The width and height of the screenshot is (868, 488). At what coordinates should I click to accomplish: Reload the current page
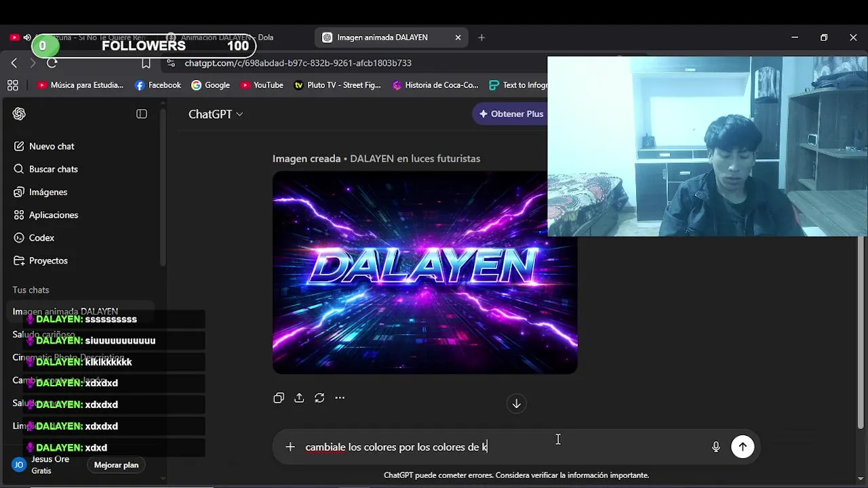52,63
